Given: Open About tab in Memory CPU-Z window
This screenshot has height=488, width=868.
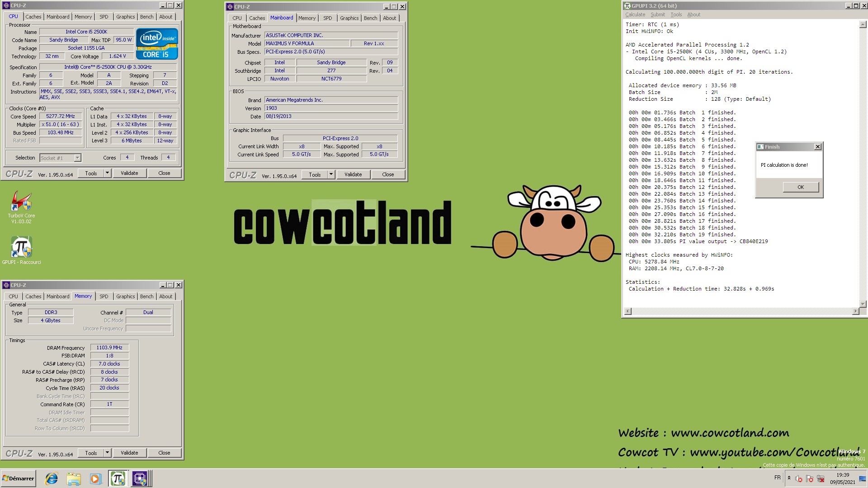Looking at the screenshot, I should (165, 296).
